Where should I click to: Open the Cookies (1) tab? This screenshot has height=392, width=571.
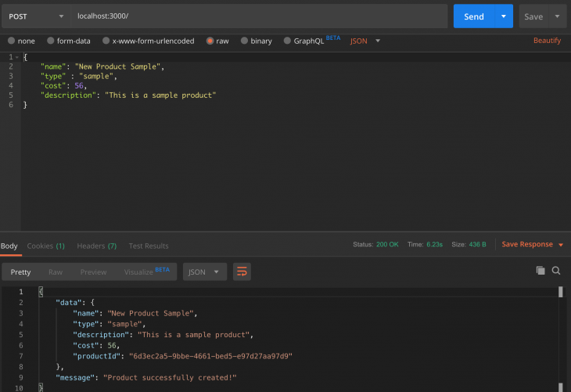click(x=46, y=246)
